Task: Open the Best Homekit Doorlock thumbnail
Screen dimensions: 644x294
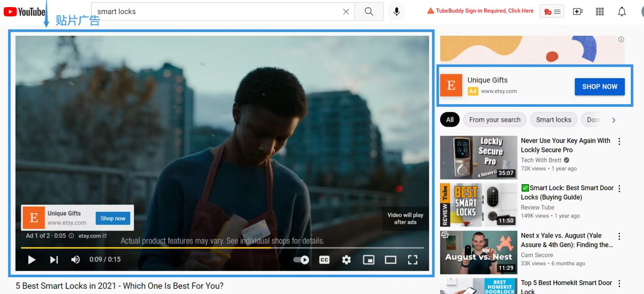Action: (x=479, y=286)
